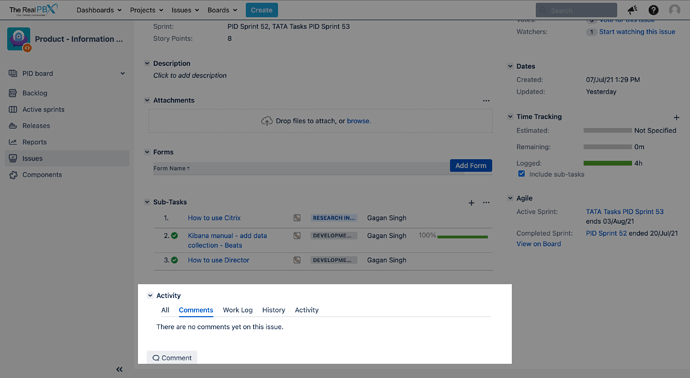The image size is (690, 378).
Task: Click the Logged time green progress bar
Action: (608, 163)
